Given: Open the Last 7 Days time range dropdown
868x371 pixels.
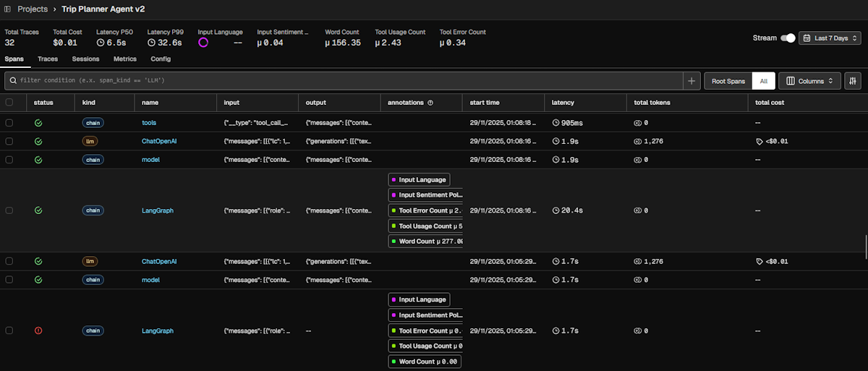Looking at the screenshot, I should tap(830, 38).
